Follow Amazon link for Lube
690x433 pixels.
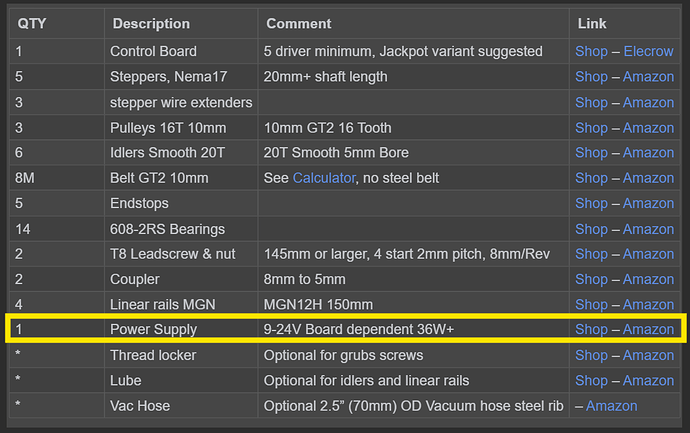point(648,380)
